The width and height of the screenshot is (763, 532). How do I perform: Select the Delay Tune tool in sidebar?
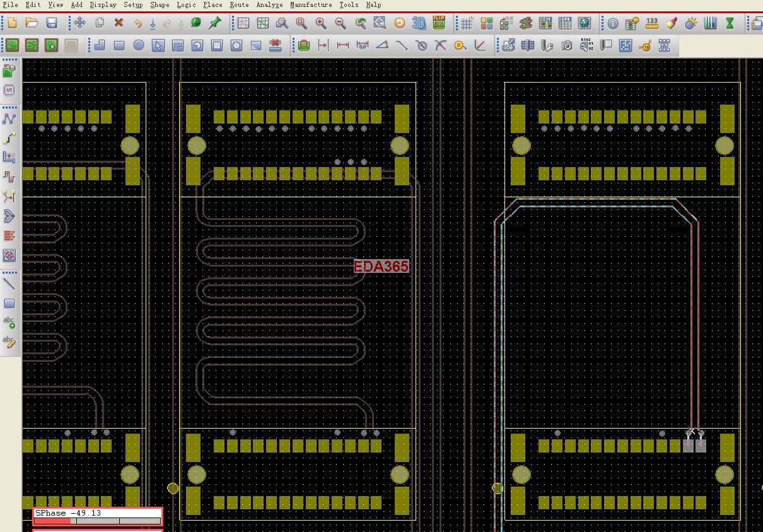click(x=9, y=176)
